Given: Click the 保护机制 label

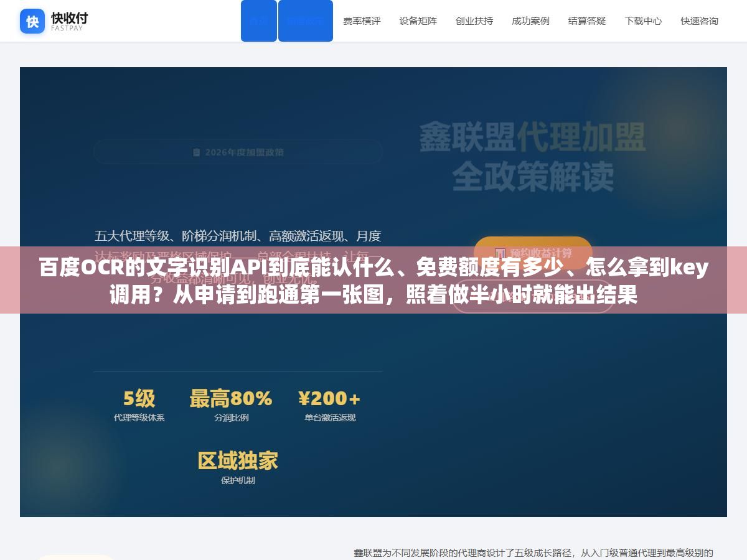Looking at the screenshot, I should click(238, 480).
